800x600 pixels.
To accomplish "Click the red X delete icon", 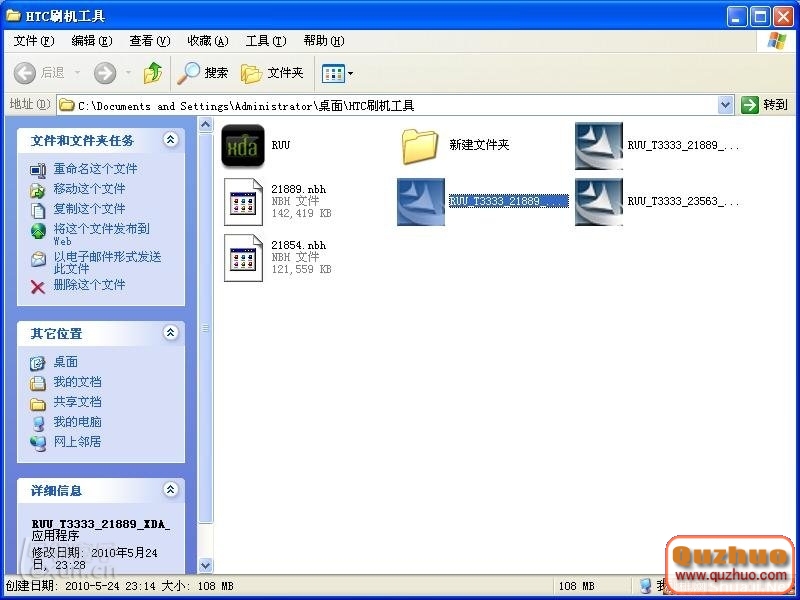I will click(38, 287).
